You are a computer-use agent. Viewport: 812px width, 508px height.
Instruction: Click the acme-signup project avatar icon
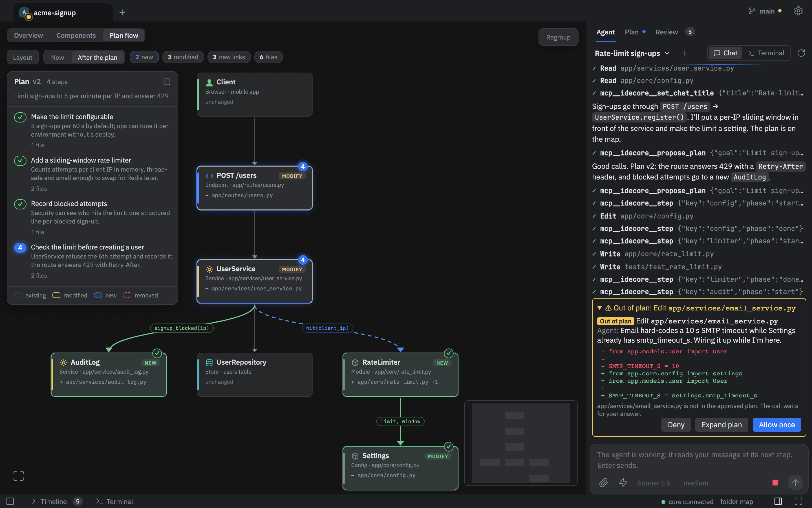[25, 13]
